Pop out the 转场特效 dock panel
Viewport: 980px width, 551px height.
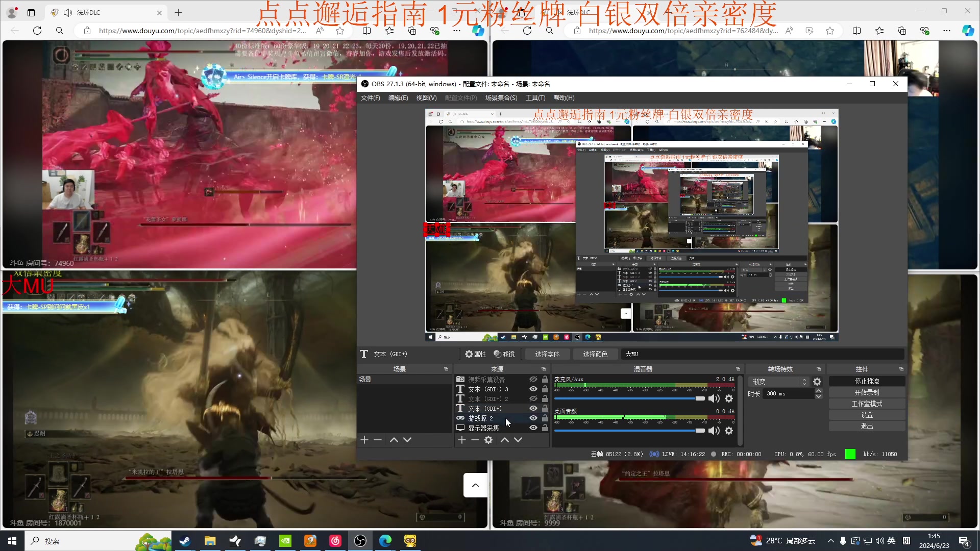click(x=819, y=369)
